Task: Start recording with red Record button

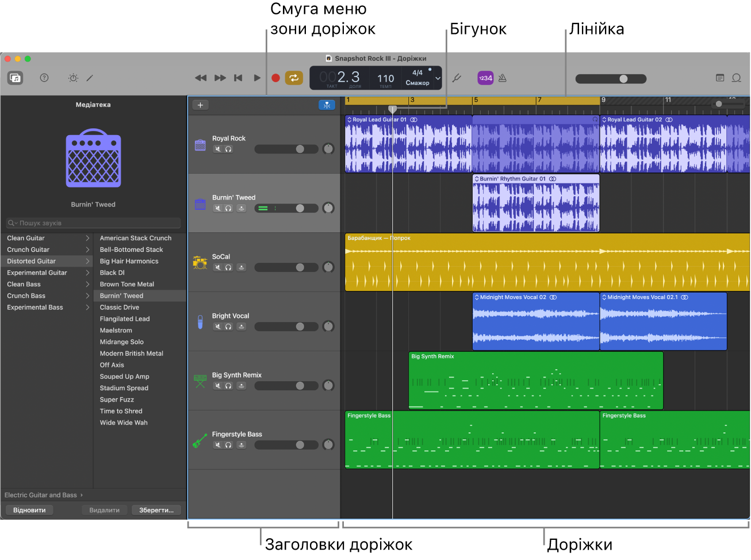Action: [x=275, y=78]
